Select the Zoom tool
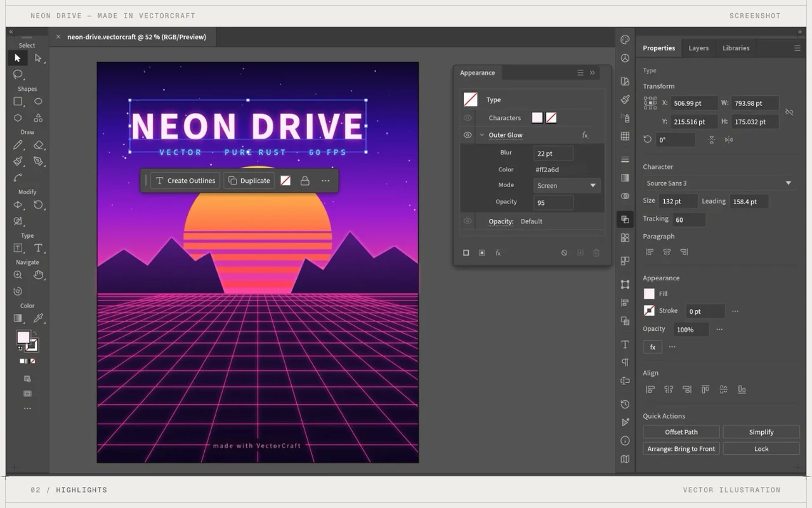812x508 pixels. point(18,275)
